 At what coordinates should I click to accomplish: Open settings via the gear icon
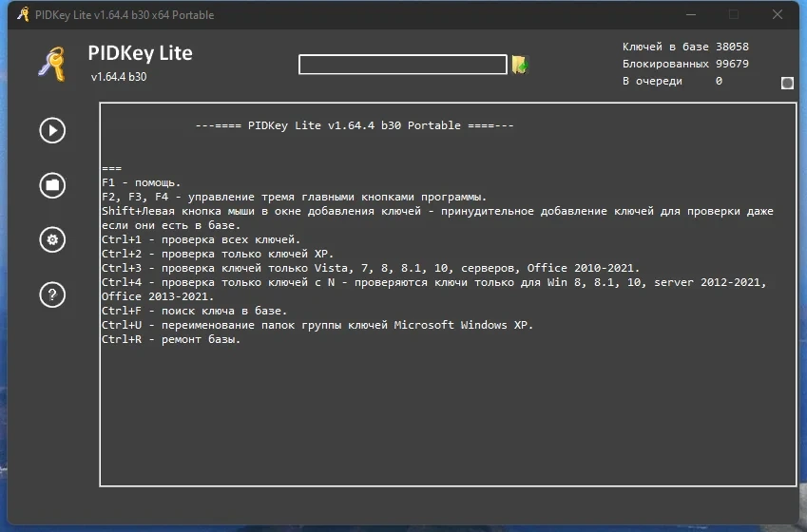(x=52, y=239)
